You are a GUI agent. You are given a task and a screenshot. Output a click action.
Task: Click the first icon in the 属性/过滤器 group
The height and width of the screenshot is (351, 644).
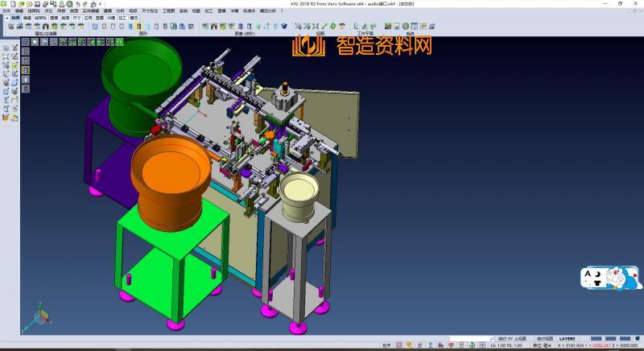10,27
